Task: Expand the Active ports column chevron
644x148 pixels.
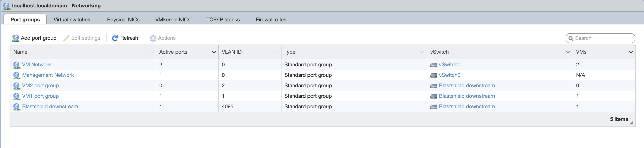Action: 214,52
